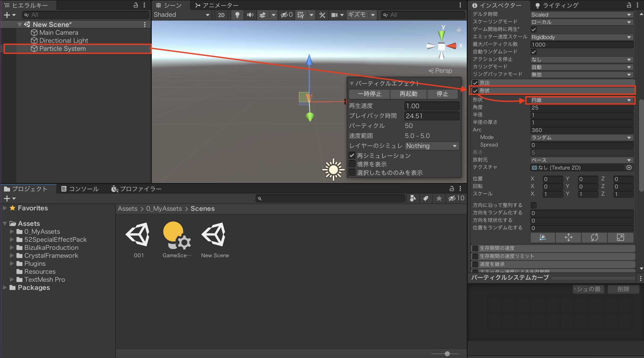Image resolution: width=644 pixels, height=358 pixels.
Task: Switch to the コンソール tab
Action: coord(80,189)
